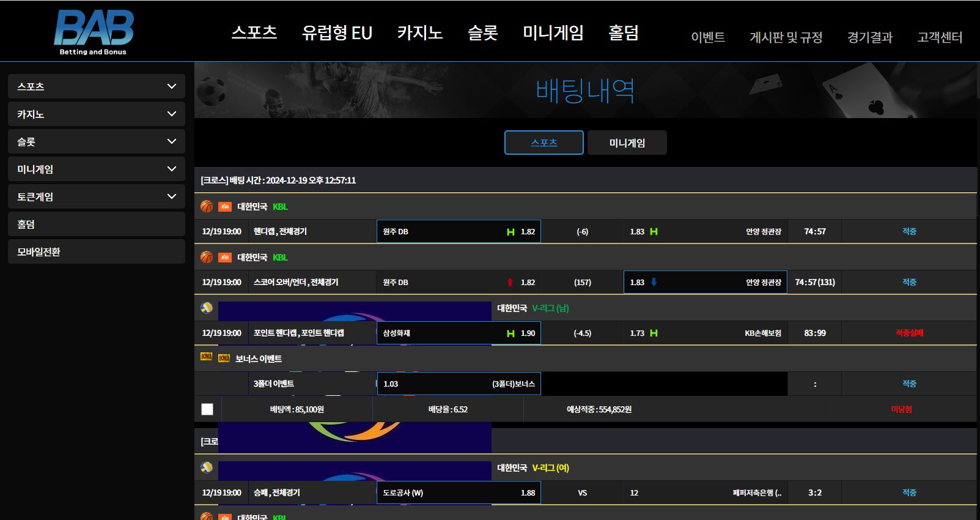Open 홀덤 in the sidebar

pyautogui.click(x=97, y=224)
